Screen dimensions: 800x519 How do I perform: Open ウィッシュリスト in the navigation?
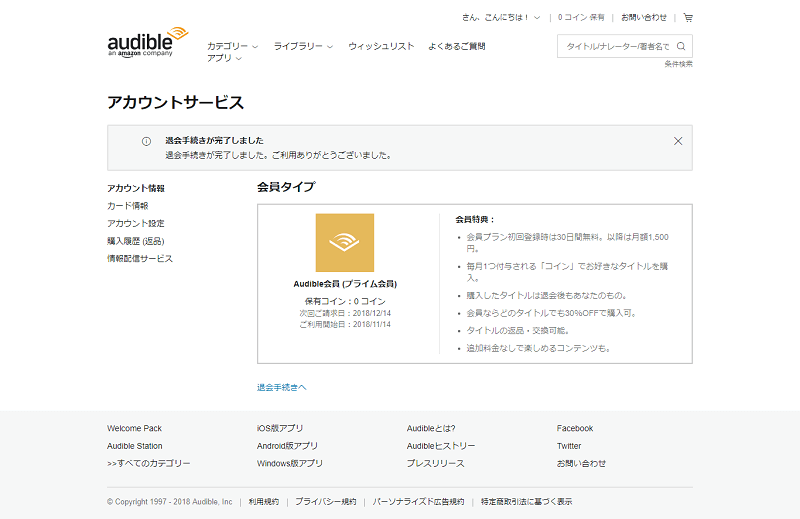click(x=381, y=46)
